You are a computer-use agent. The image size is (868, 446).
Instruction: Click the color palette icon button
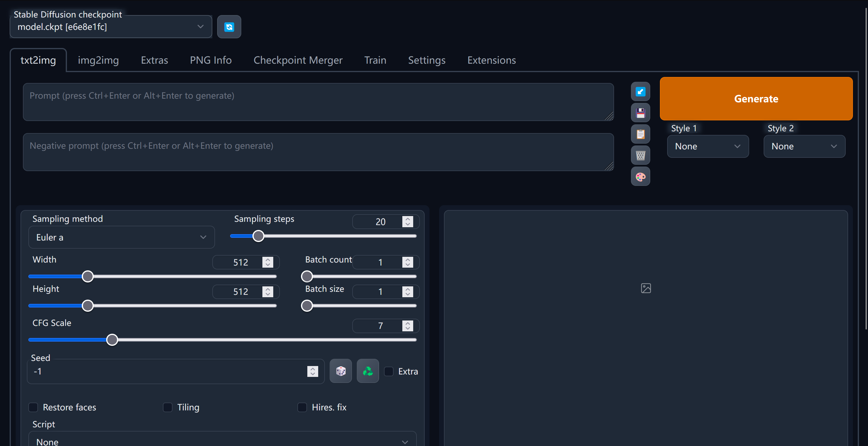tap(640, 176)
